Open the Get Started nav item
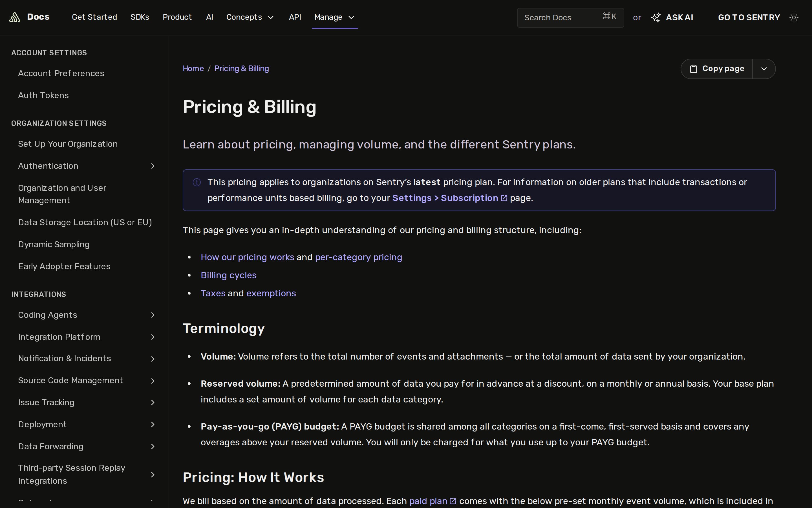The width and height of the screenshot is (812, 508). (94, 17)
